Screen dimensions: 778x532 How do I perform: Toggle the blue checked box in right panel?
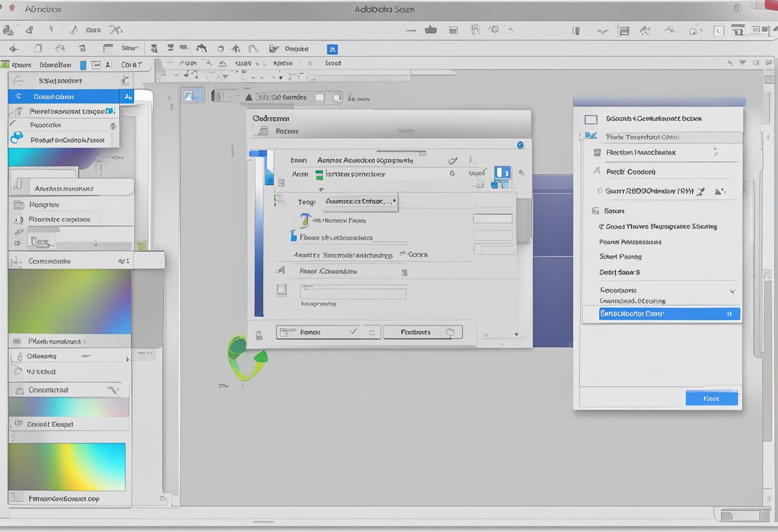pyautogui.click(x=591, y=136)
